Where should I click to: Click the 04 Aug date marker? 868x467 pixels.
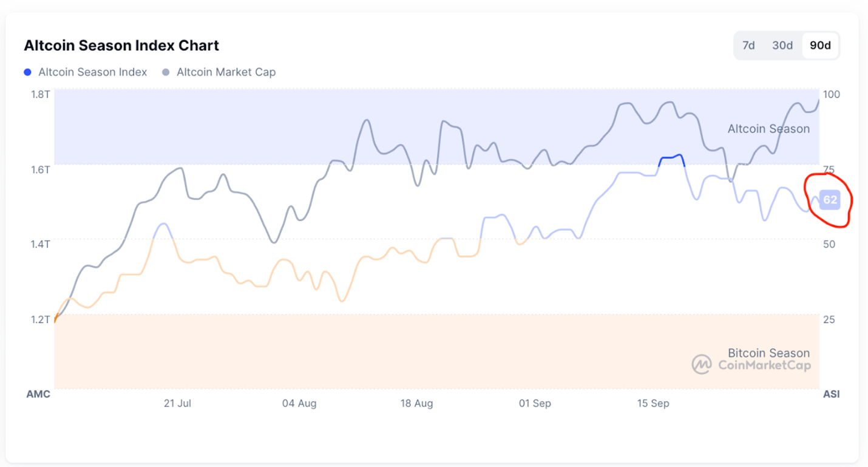[x=299, y=403]
